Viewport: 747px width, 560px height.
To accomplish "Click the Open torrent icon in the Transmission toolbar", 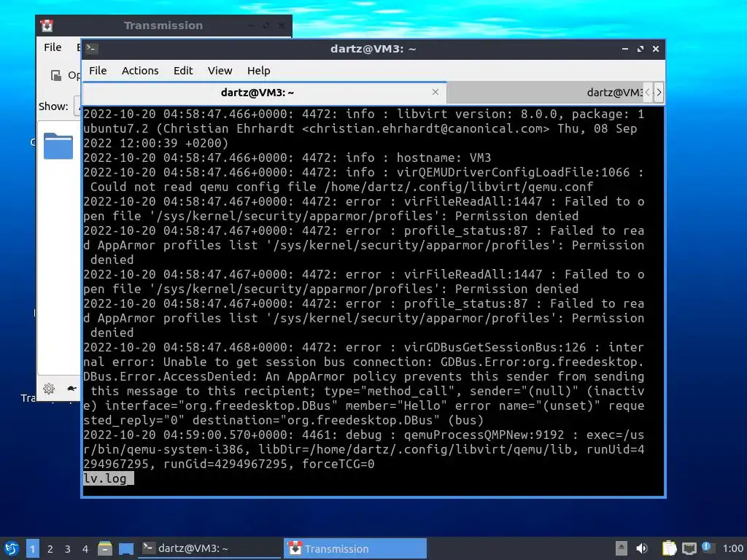I will [x=56, y=75].
